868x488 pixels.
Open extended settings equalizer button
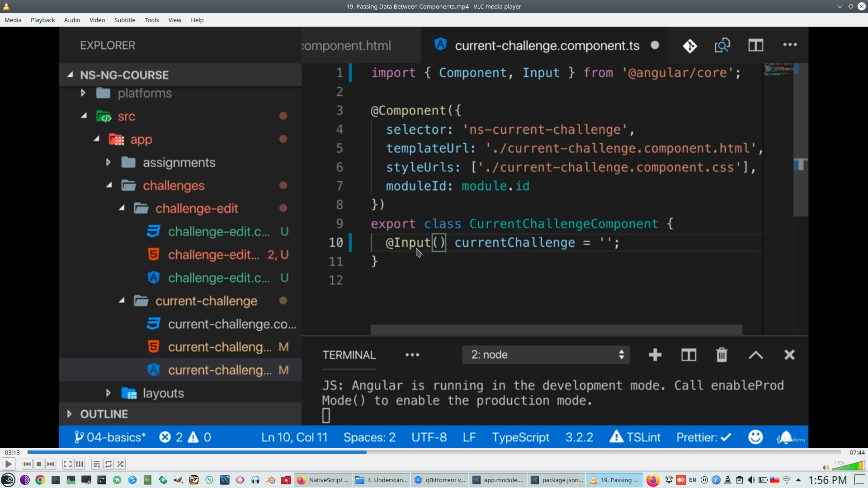[x=80, y=464]
